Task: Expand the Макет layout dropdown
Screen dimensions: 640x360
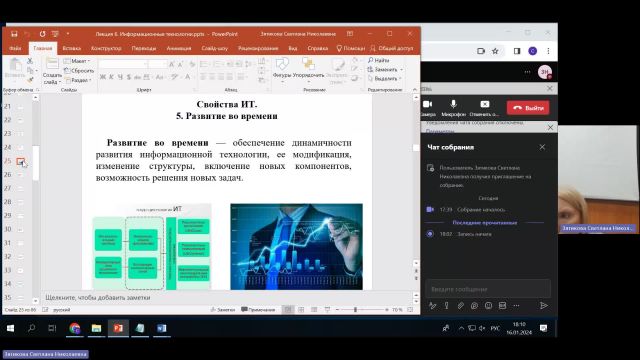Action: (77, 61)
